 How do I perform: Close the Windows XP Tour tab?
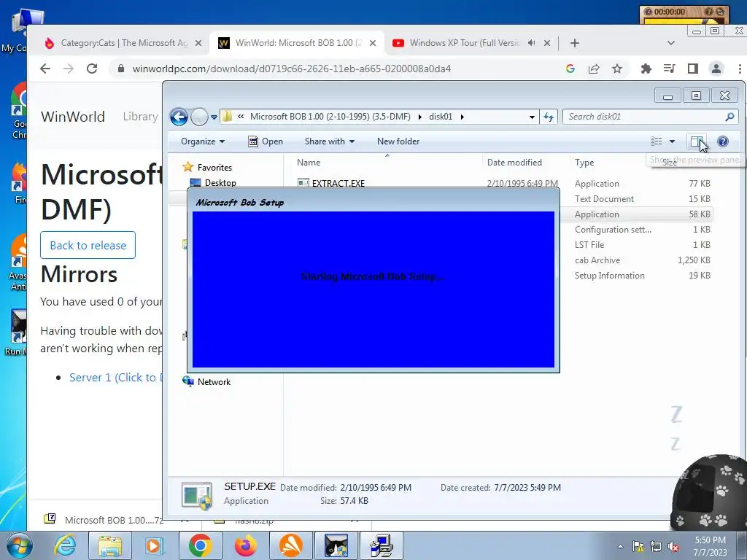click(x=547, y=43)
